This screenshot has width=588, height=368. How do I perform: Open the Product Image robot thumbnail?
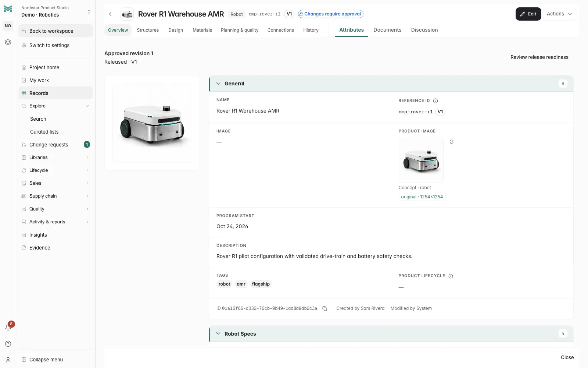coord(421,160)
